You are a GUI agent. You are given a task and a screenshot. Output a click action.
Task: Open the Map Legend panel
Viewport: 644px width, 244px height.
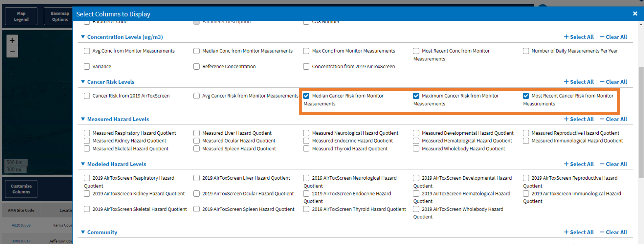click(21, 16)
